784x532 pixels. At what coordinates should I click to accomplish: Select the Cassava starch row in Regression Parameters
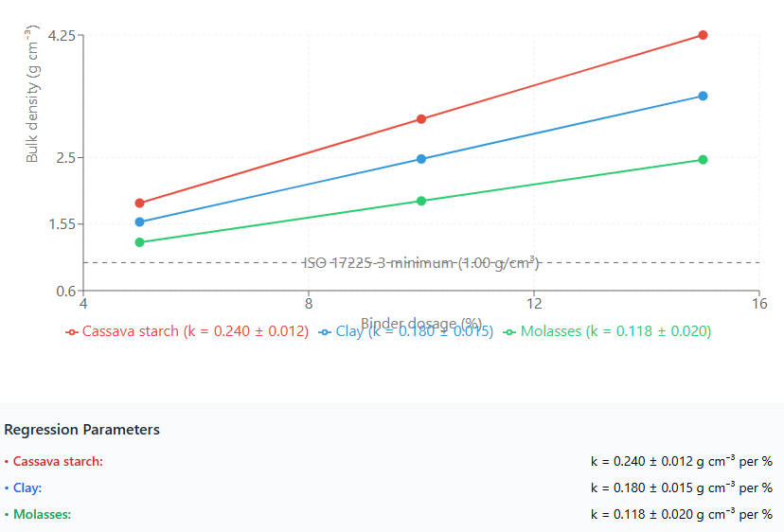pyautogui.click(x=57, y=462)
